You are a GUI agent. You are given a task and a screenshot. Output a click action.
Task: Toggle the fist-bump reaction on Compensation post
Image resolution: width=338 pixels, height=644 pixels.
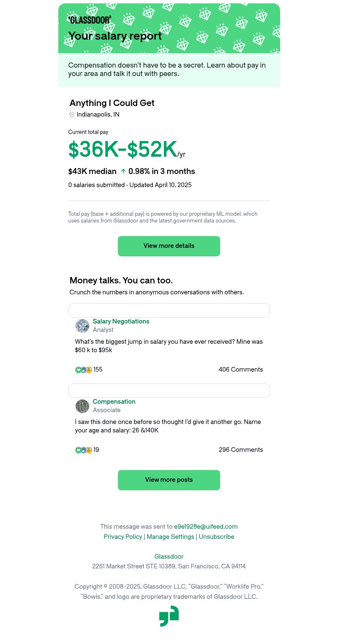pos(84,450)
